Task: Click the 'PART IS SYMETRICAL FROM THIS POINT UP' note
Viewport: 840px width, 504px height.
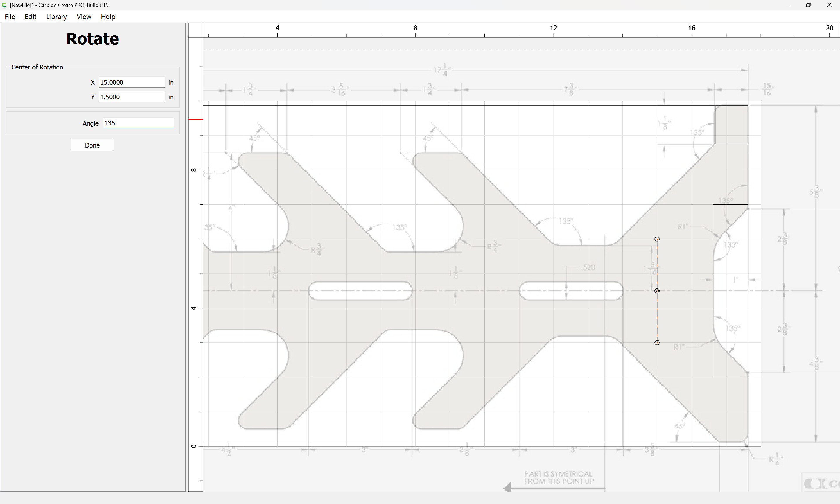Action: [559, 477]
